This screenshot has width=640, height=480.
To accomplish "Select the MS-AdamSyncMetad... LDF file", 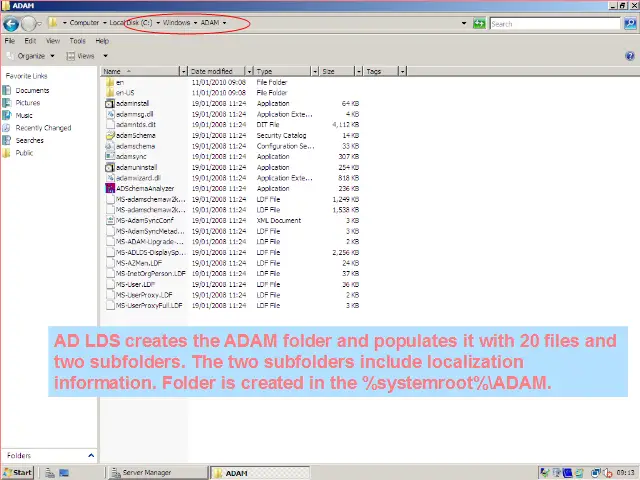I will (150, 231).
